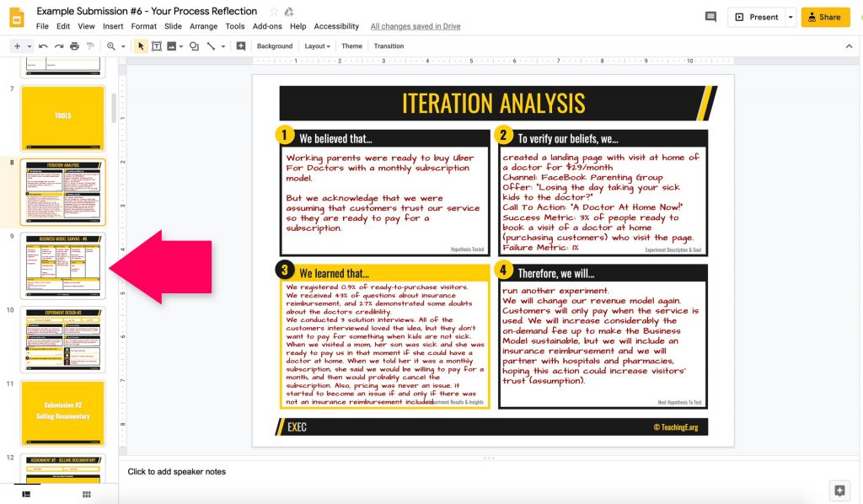Select the text box tool
Screen dimensions: 863x504
156,46
